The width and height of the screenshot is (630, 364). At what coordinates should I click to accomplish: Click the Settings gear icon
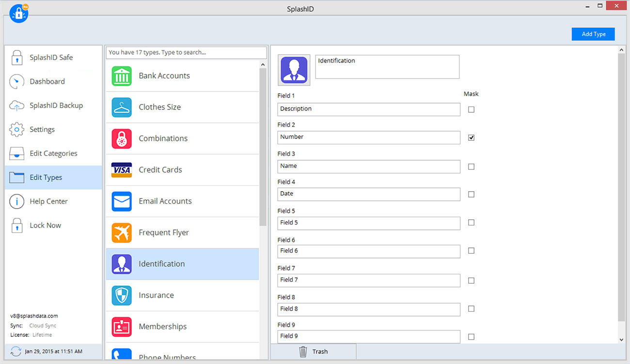tap(17, 129)
